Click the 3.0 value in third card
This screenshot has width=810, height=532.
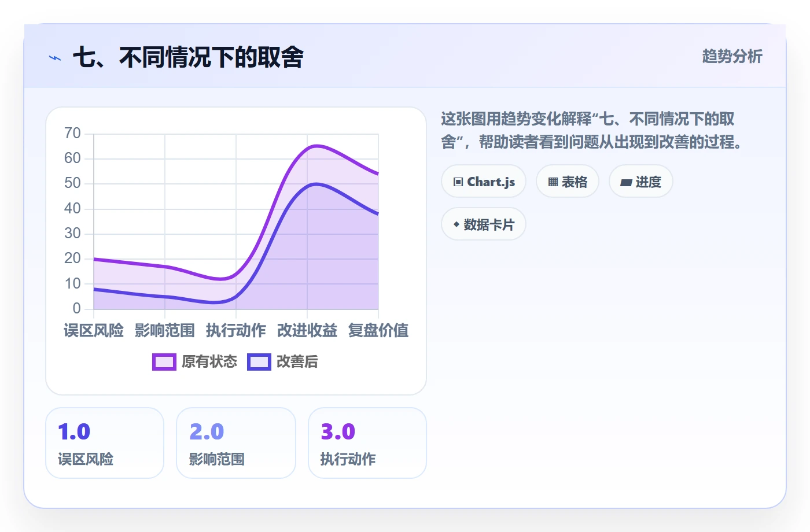(x=338, y=432)
